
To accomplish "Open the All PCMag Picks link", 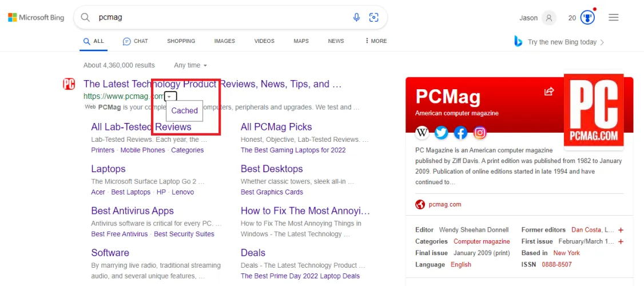I will pos(276,127).
